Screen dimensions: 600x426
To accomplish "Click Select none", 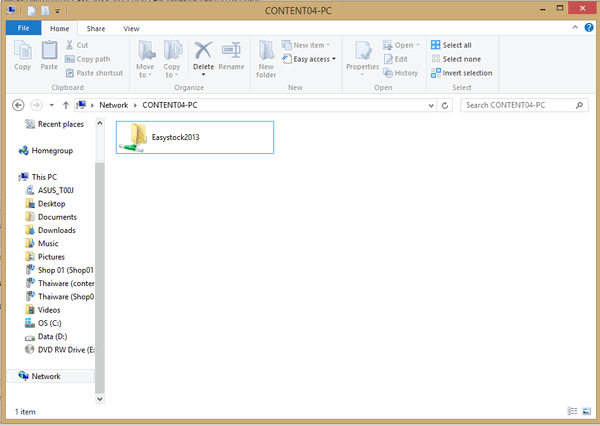I will click(x=456, y=59).
